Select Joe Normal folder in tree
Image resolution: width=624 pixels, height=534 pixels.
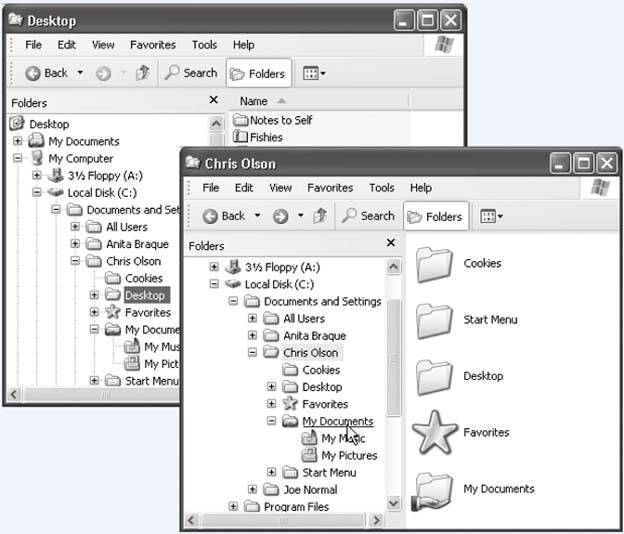tap(300, 489)
